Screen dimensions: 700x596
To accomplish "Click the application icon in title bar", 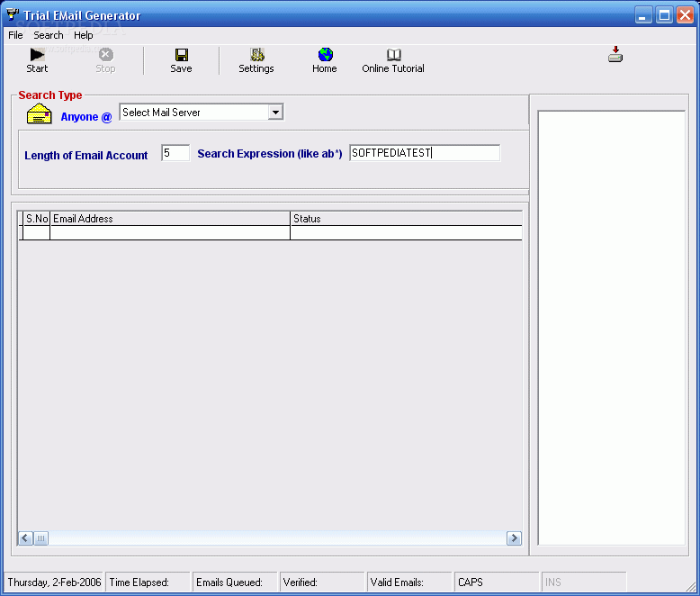I will pyautogui.click(x=13, y=14).
